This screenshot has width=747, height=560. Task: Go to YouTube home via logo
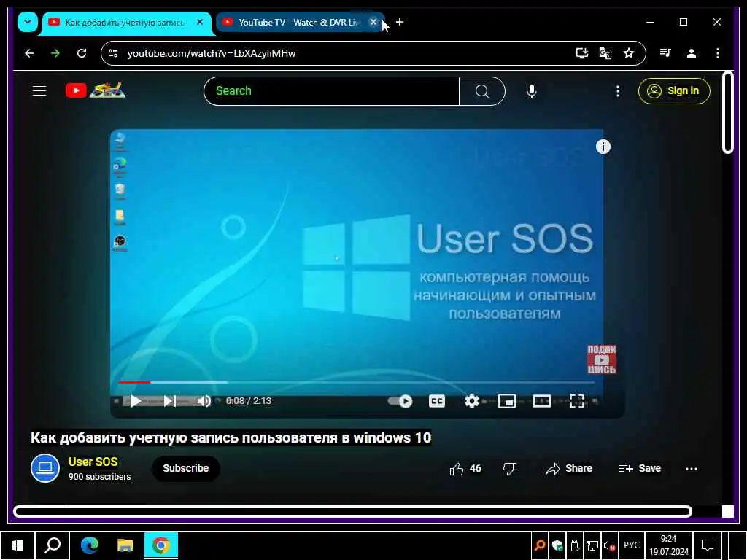point(96,90)
